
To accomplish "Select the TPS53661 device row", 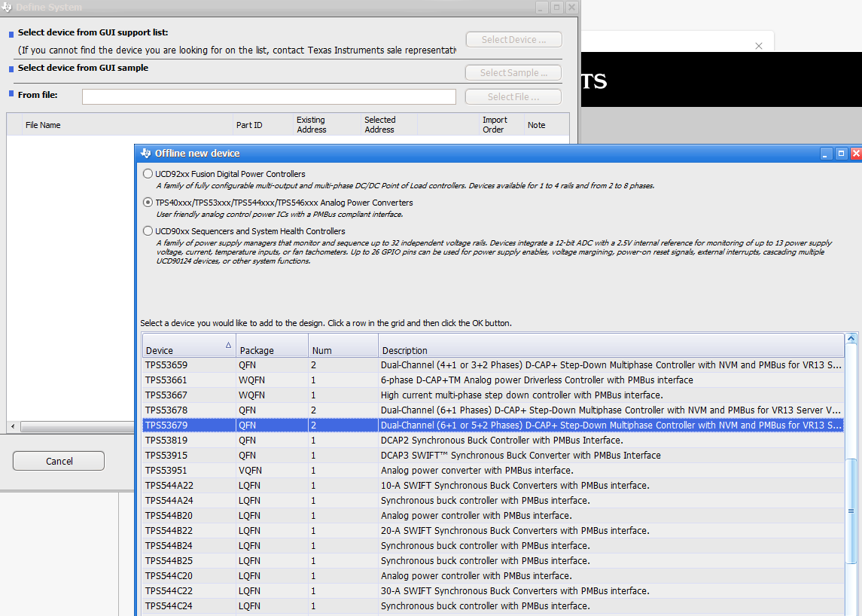I will [493, 380].
